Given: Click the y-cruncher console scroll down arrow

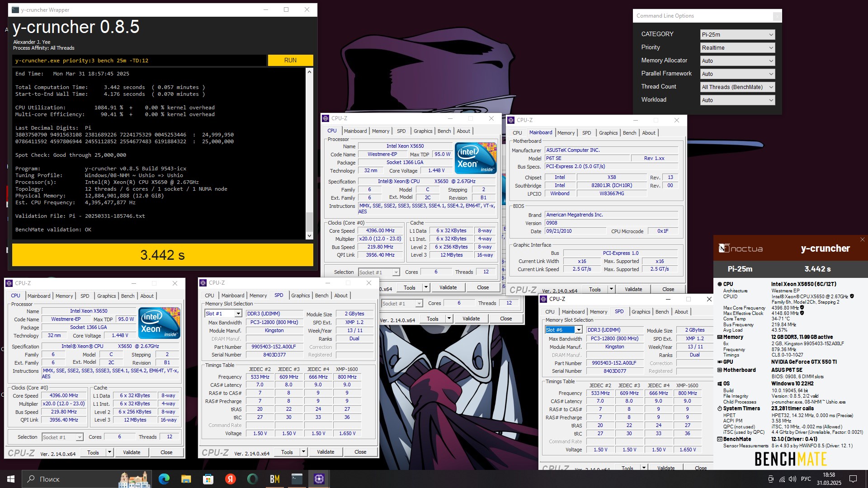Looking at the screenshot, I should pyautogui.click(x=309, y=235).
